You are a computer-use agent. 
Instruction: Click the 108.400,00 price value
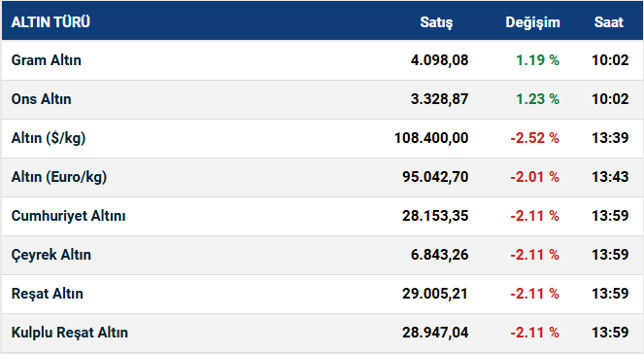(431, 138)
